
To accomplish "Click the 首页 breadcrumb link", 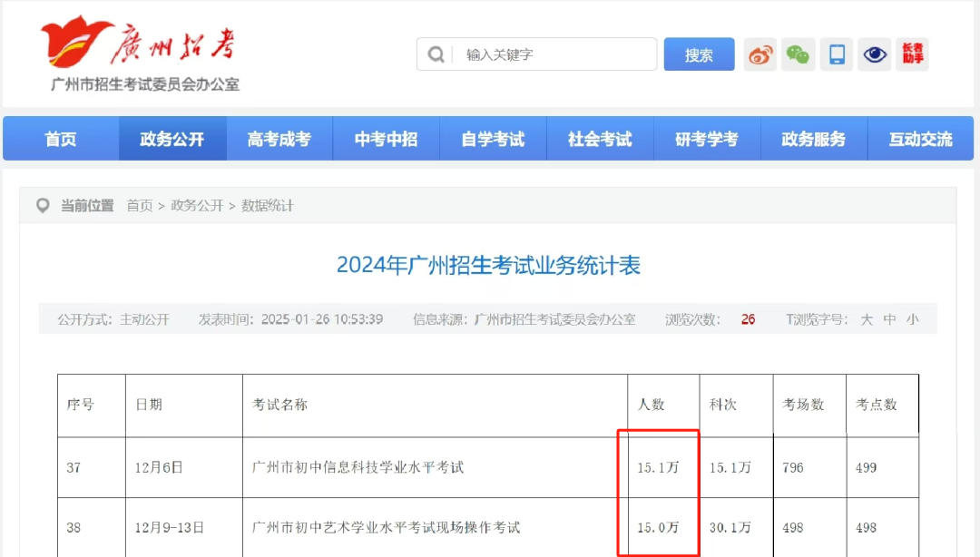I will [140, 206].
